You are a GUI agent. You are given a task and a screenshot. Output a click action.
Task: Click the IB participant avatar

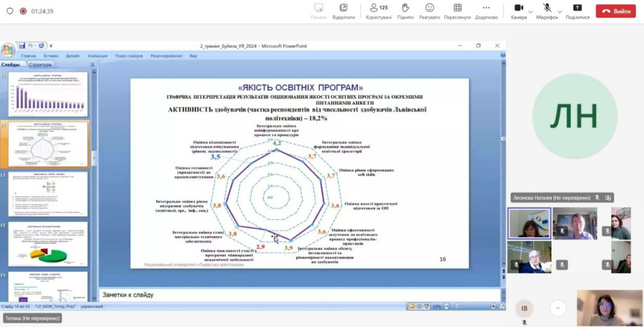coord(524,308)
